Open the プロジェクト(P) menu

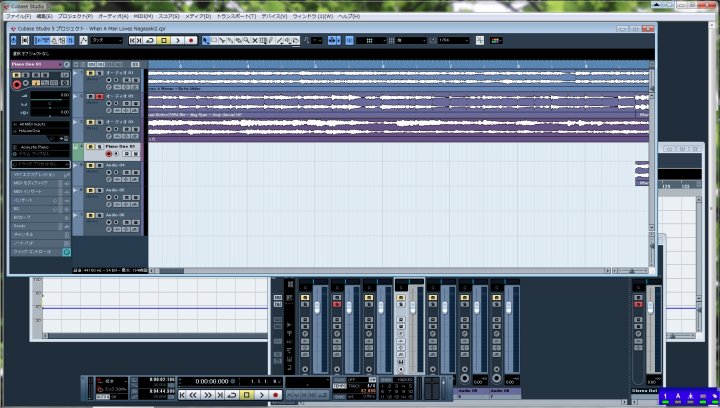pyautogui.click(x=75, y=16)
